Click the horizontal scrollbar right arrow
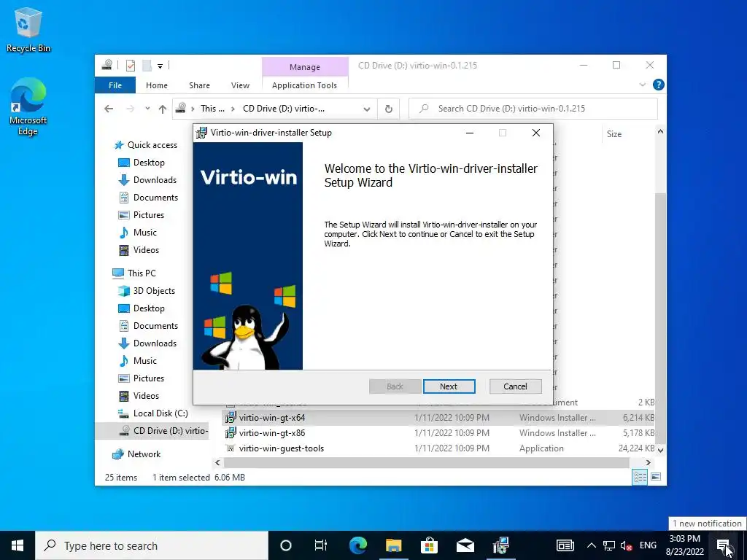Screen dimensions: 747x560 [648, 462]
